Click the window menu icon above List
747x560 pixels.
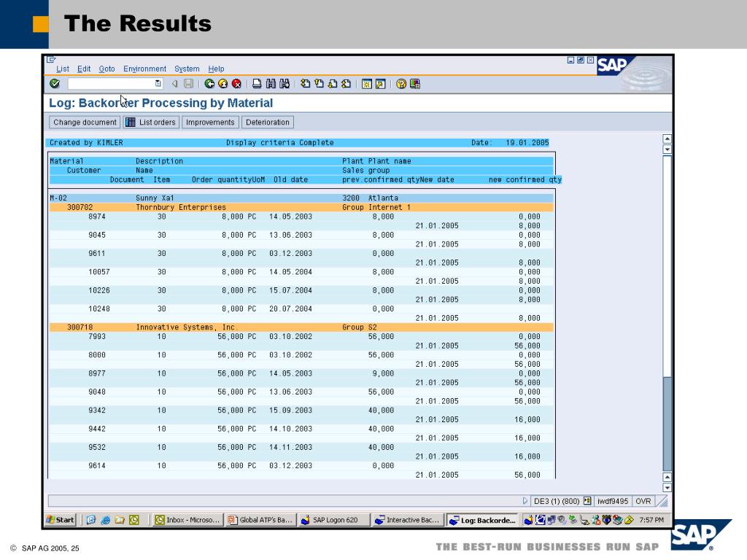(x=52, y=60)
